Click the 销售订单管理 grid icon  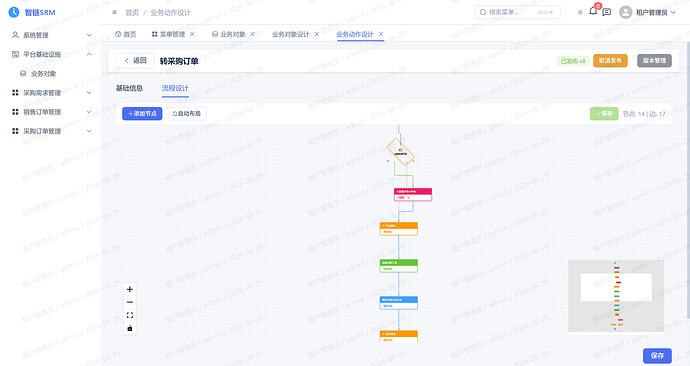pyautogui.click(x=15, y=112)
